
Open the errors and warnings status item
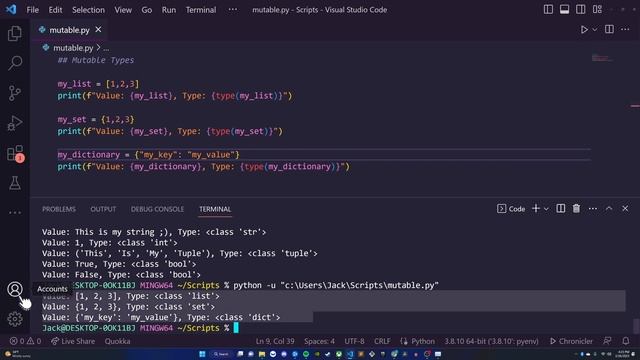[x=25, y=341]
